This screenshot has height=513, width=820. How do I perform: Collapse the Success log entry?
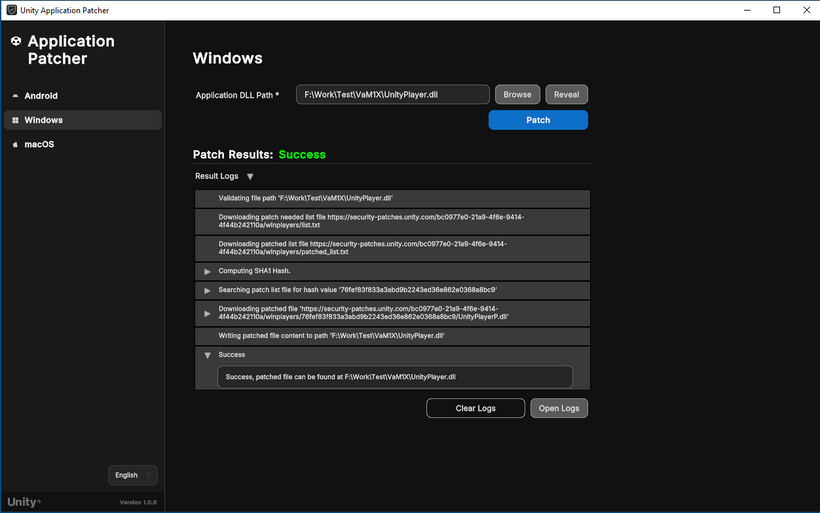pos(208,355)
